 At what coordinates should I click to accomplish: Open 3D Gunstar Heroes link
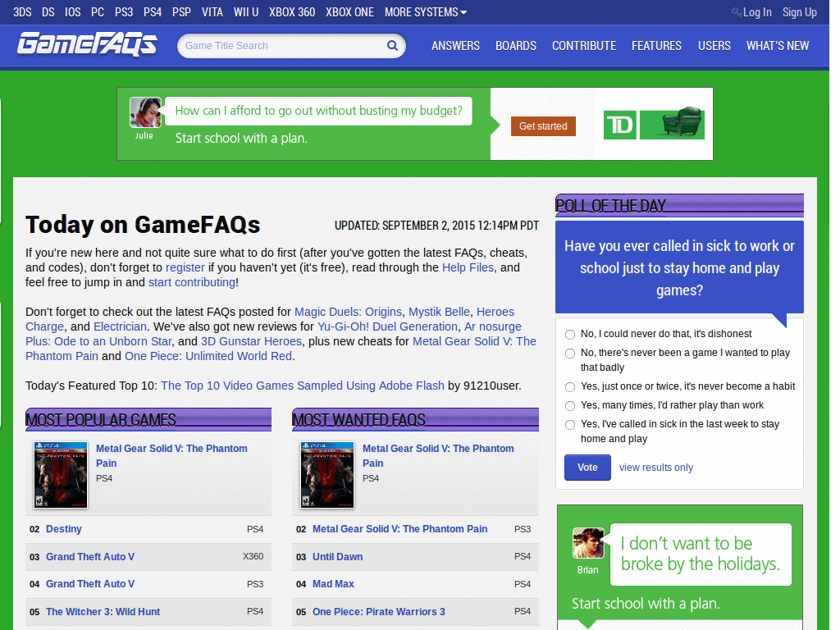pyautogui.click(x=251, y=341)
